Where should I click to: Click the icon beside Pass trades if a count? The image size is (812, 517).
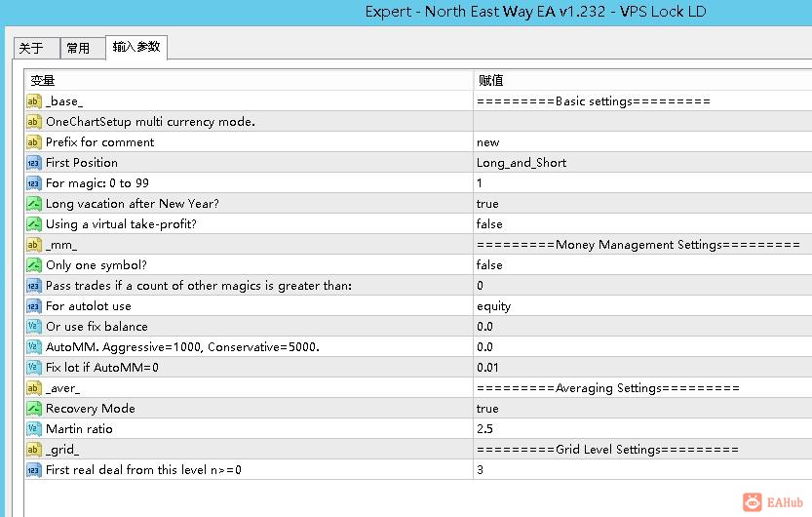tap(34, 286)
